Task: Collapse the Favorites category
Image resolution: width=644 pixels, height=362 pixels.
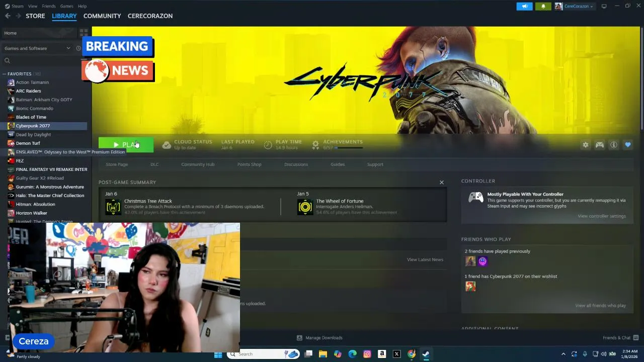Action: (5, 74)
